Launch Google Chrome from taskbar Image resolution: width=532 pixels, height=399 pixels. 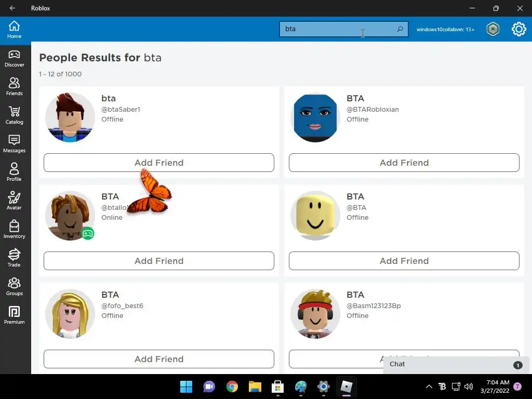(232, 387)
